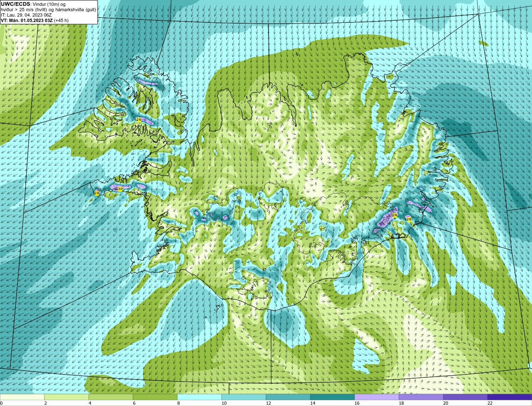Click the "10" value on the colour scale
Viewport: 532px width, 406px height.
point(224,403)
